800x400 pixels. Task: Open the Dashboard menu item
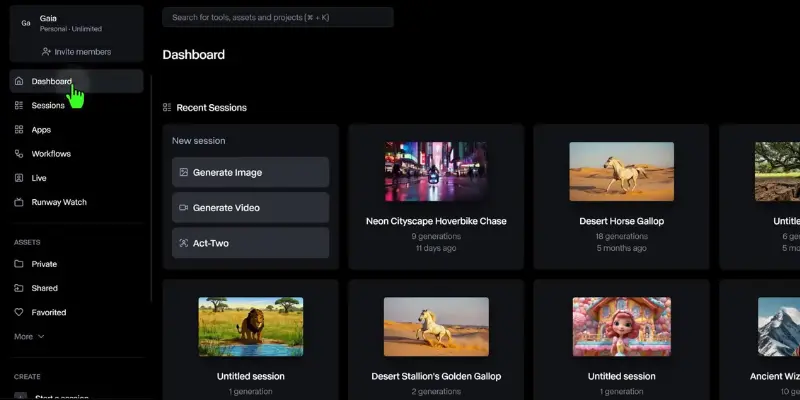click(77, 81)
